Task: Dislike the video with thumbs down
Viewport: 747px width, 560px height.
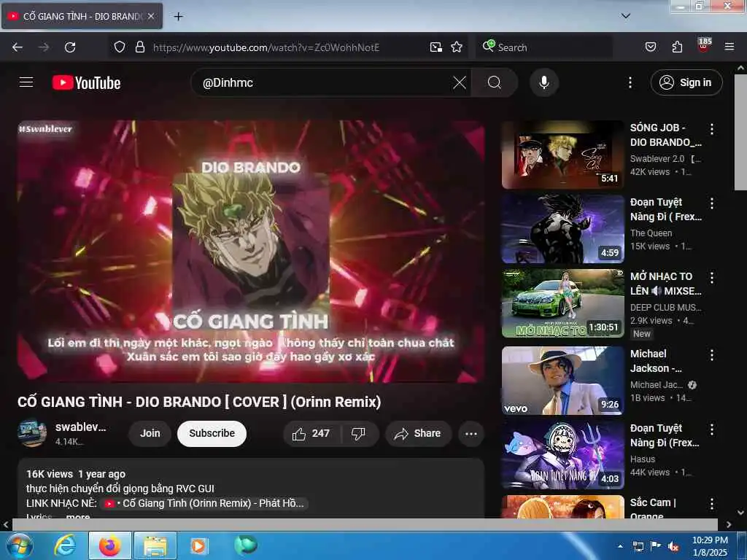Action: 358,433
